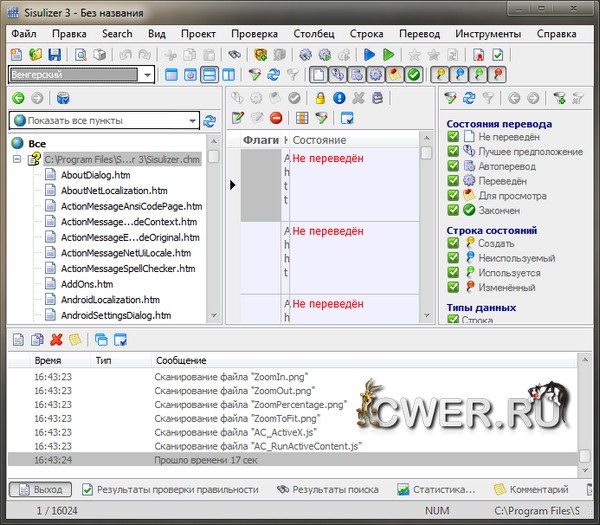Click the blue Build/Run play icon

pos(370,55)
